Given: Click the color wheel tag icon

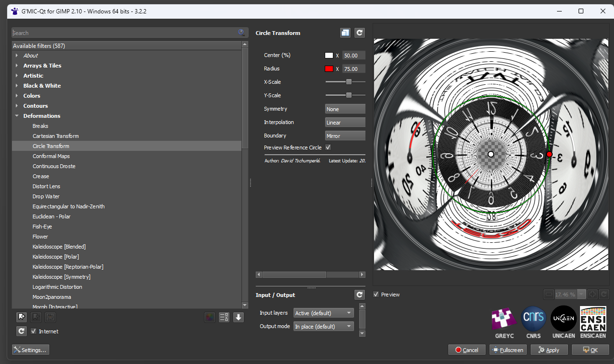Looking at the screenshot, I should (209, 317).
